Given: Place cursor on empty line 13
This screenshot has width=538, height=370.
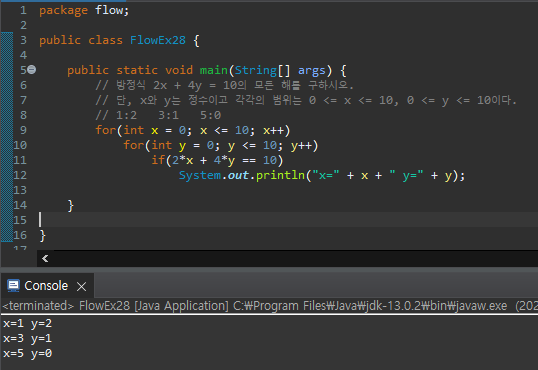Looking at the screenshot, I should pos(288,190).
